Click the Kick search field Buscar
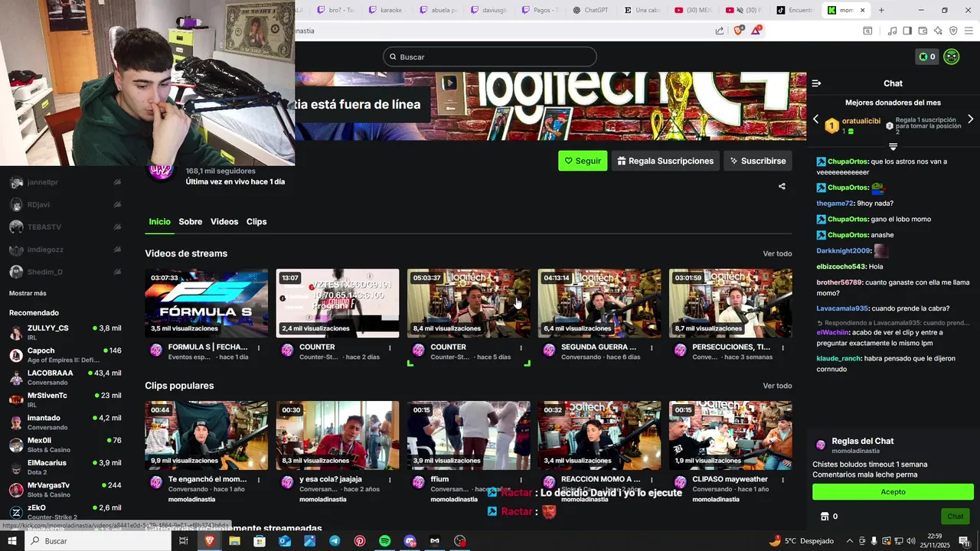This screenshot has width=980, height=551. (490, 57)
